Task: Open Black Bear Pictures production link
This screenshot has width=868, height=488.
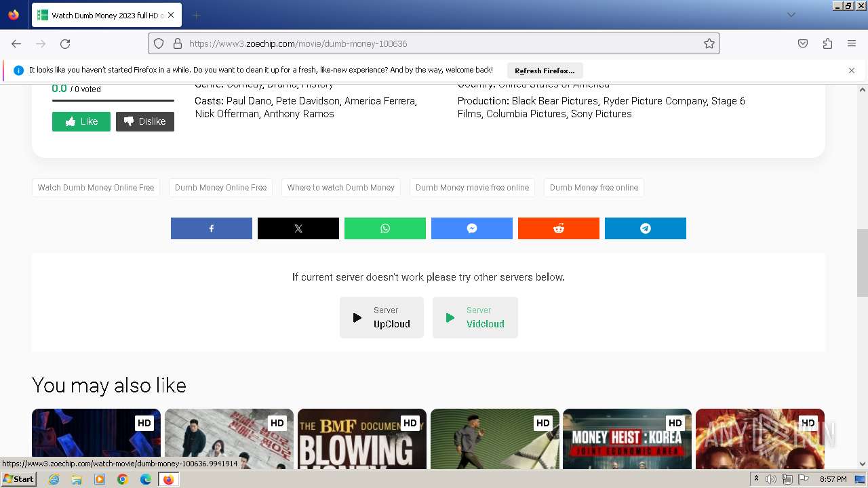Action: 555,101
